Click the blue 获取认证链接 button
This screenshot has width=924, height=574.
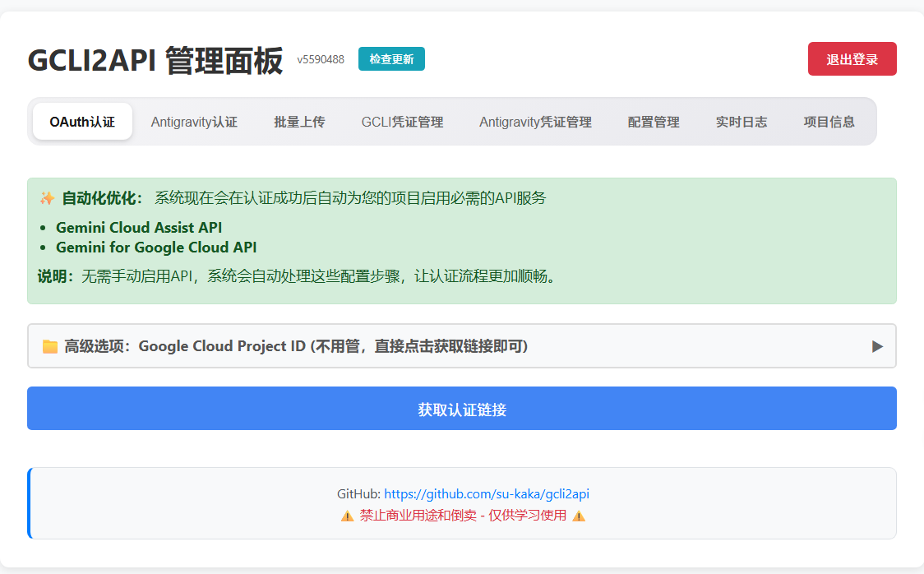pos(461,409)
